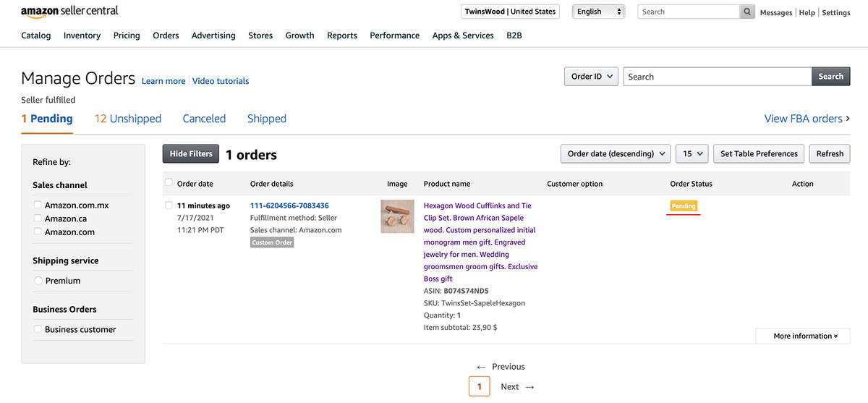Toggle the select-all orders header checkbox

click(x=169, y=183)
